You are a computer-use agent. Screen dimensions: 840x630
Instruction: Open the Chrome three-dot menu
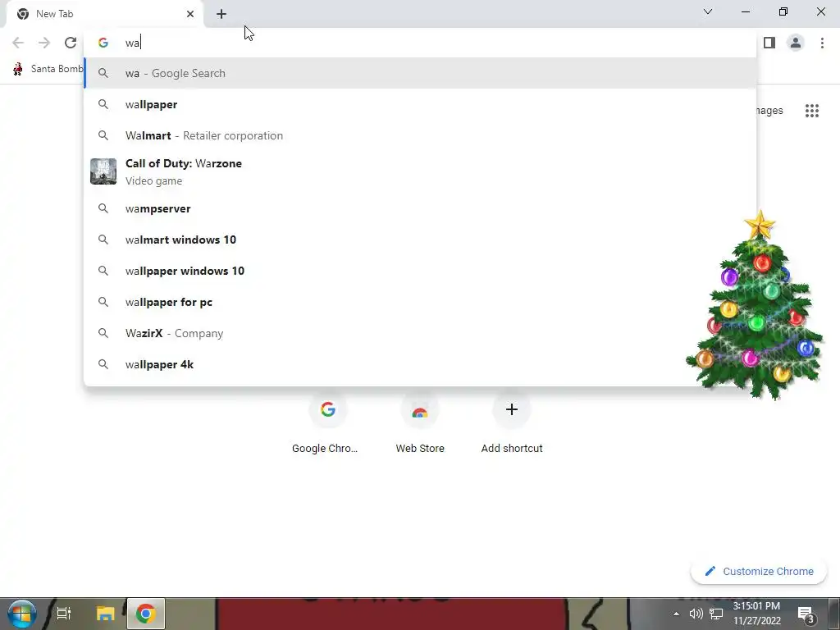[x=822, y=43]
